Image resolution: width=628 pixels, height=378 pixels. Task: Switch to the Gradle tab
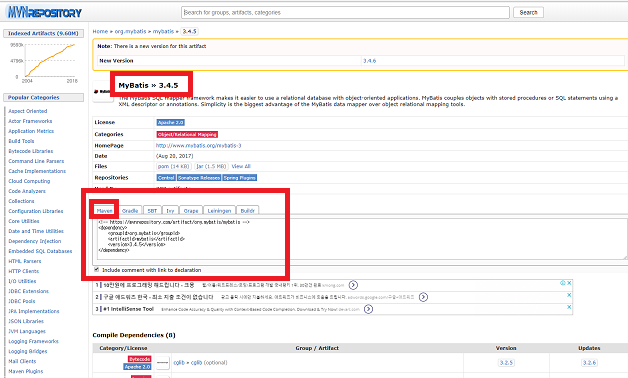(x=130, y=211)
